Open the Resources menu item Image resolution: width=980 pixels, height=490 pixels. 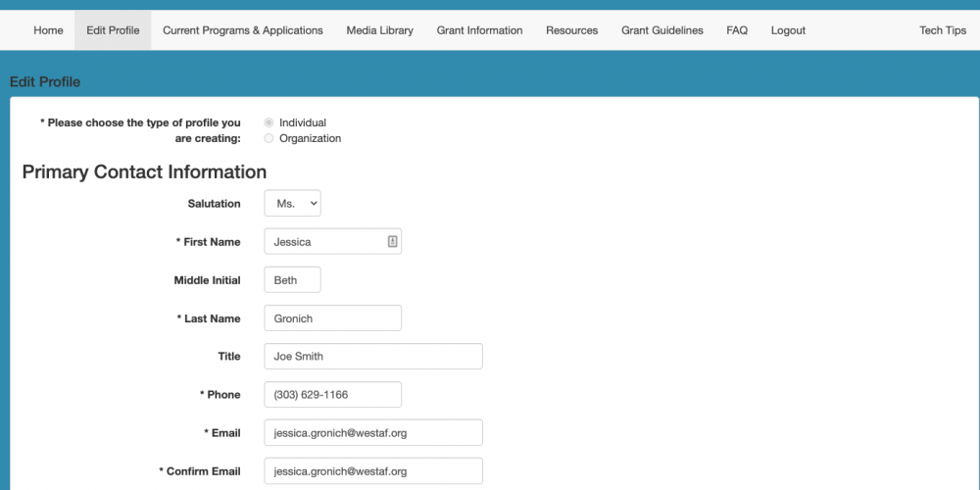click(x=572, y=30)
